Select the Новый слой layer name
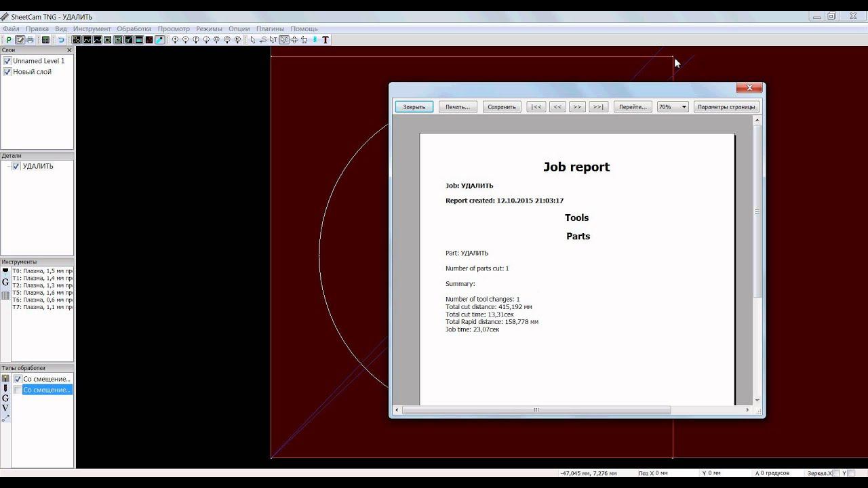868x488 pixels. [32, 72]
